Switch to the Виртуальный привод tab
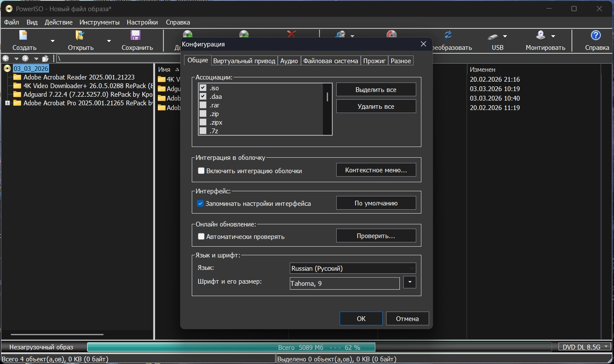The image size is (614, 364). pyautogui.click(x=244, y=61)
